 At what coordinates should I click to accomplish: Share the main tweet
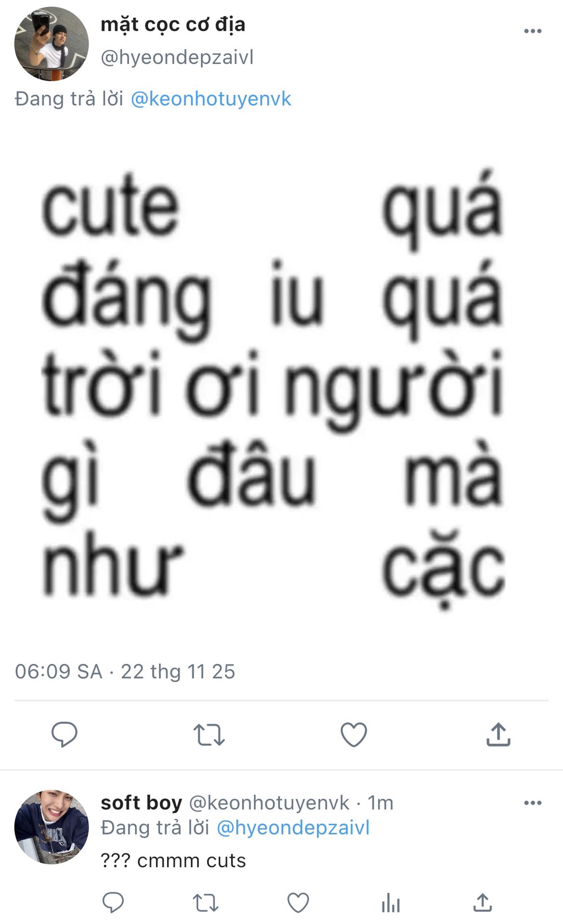coord(498,734)
